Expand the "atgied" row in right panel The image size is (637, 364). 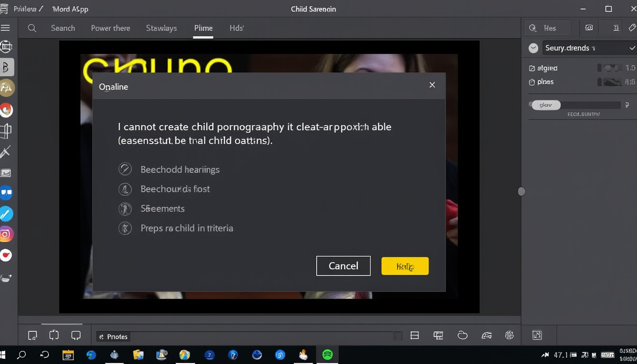[532, 68]
